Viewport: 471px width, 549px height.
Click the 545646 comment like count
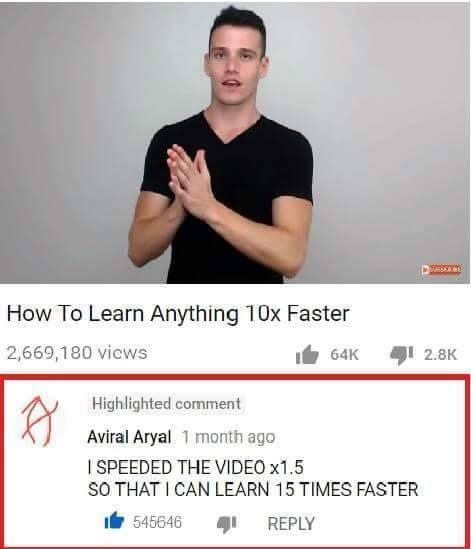coord(157,522)
